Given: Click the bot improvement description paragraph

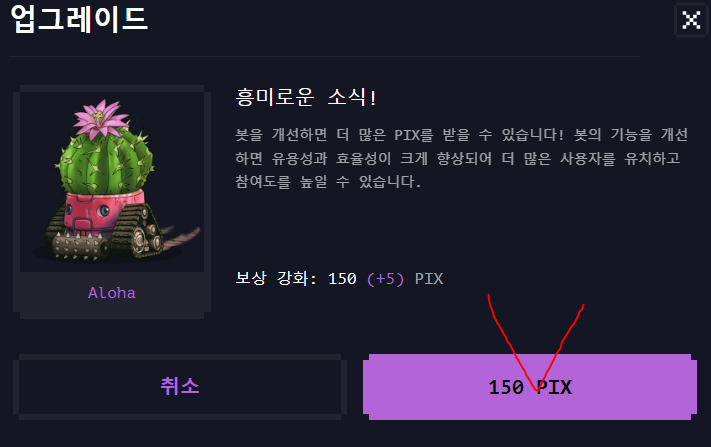Looking at the screenshot, I should (x=461, y=158).
